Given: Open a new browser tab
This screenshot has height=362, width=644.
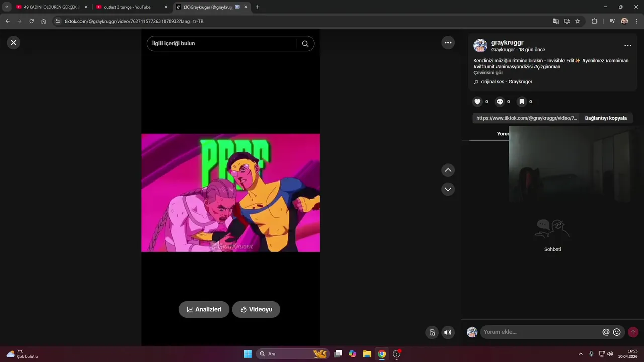Looking at the screenshot, I should tap(258, 7).
